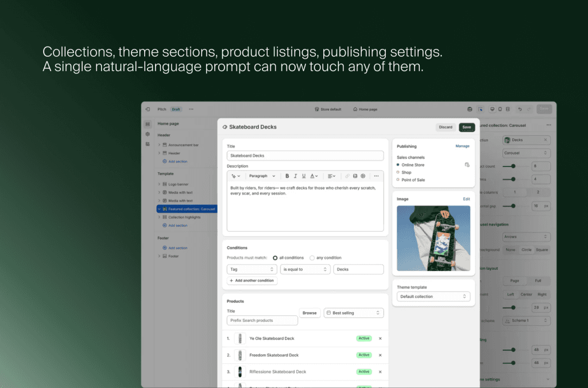Viewport: 588px width, 388px height.
Task: Toggle underline formatting in description editor
Action: (304, 176)
